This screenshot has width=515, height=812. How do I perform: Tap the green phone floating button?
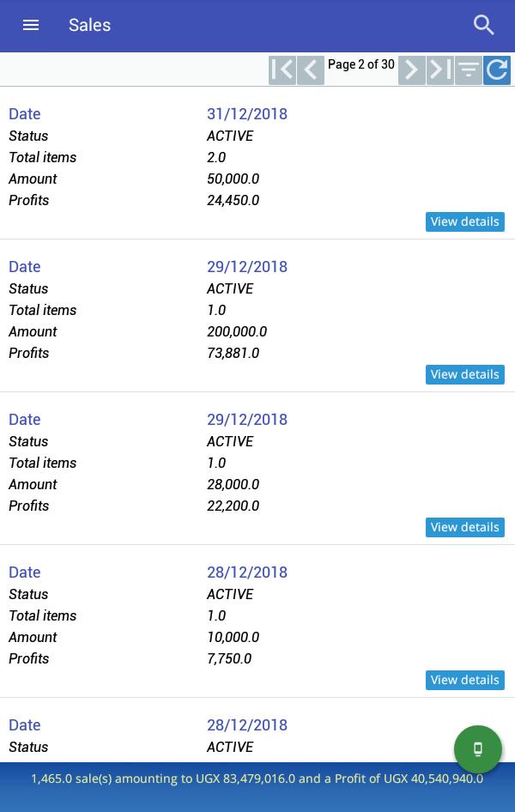tap(478, 748)
